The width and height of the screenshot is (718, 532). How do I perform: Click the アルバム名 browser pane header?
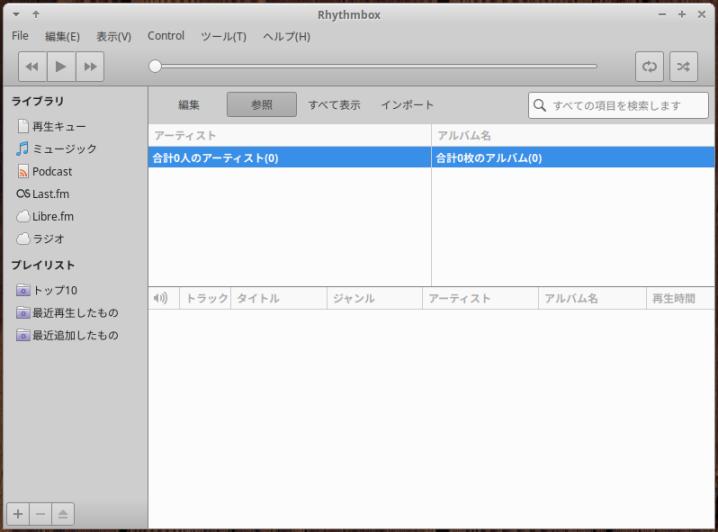573,136
